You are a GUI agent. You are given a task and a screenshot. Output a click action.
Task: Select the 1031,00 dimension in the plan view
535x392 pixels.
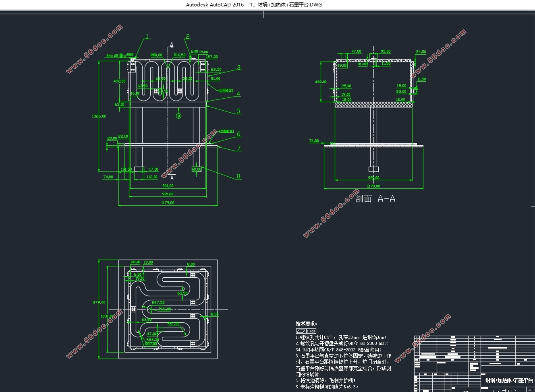(107, 316)
